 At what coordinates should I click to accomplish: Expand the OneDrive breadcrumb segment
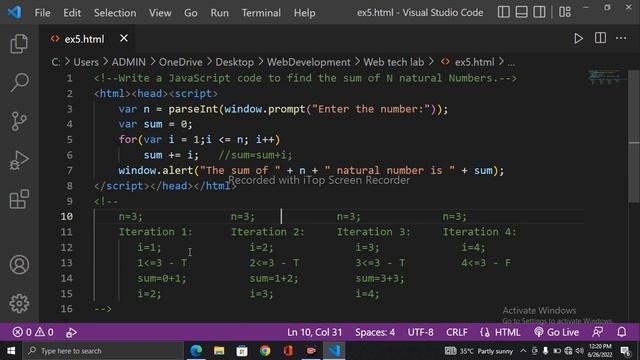180,62
